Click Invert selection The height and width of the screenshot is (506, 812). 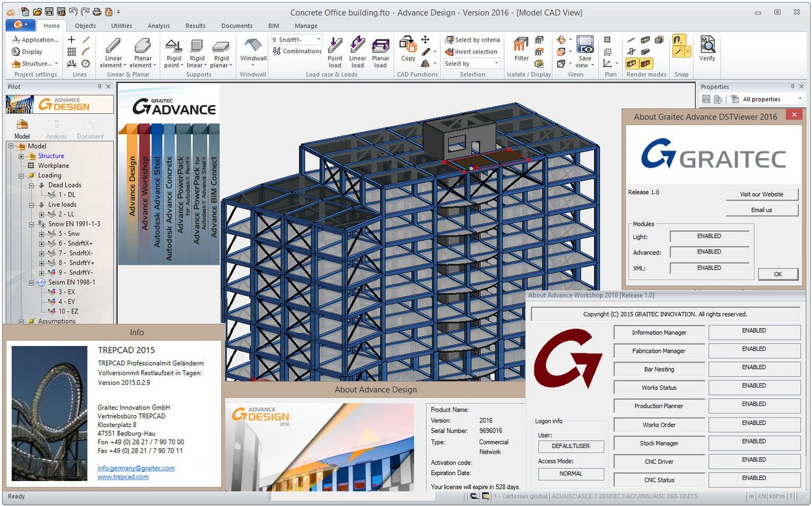click(472, 52)
